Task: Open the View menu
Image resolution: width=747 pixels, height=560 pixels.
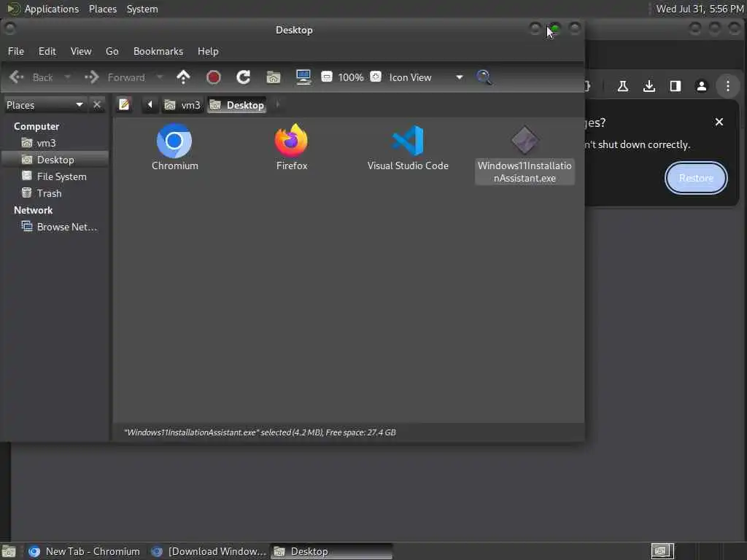Action: 81,51
